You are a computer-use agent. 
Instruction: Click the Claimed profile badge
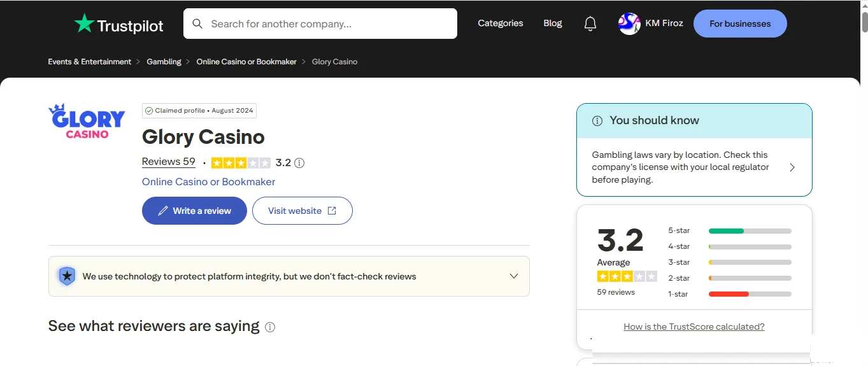[x=199, y=111]
